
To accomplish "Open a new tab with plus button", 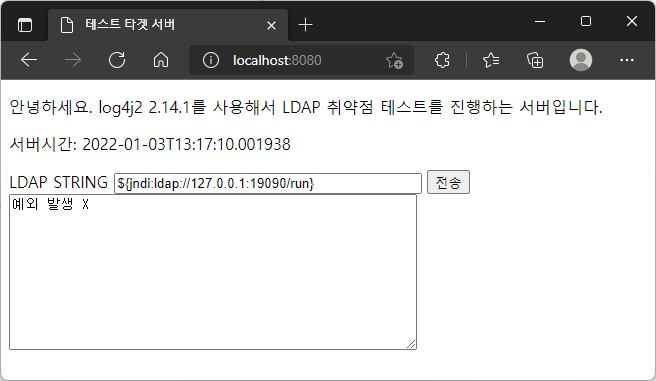I will click(x=305, y=25).
